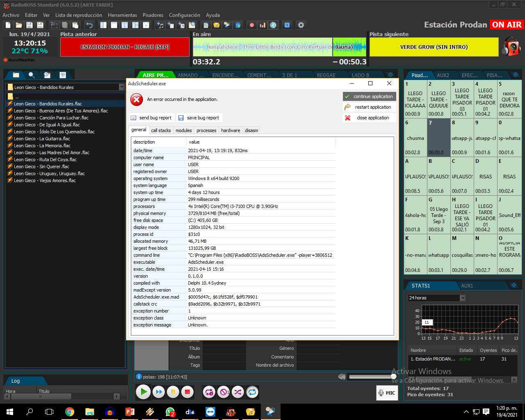
Task: Switch to the search tab magnifier icon
Action: click(x=32, y=75)
